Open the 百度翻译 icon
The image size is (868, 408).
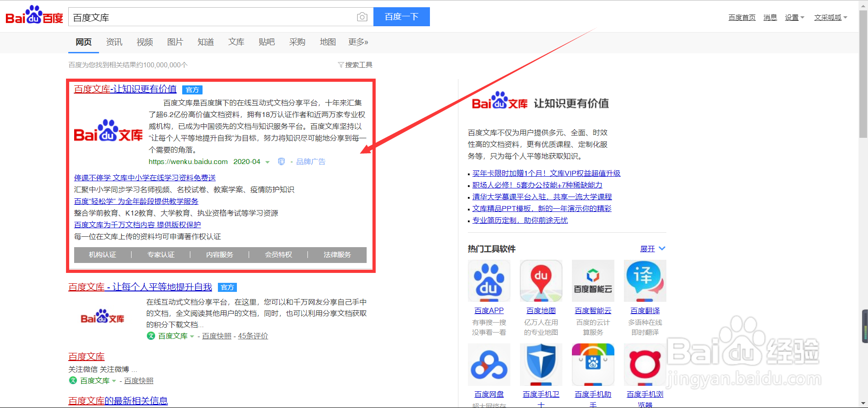click(x=645, y=281)
